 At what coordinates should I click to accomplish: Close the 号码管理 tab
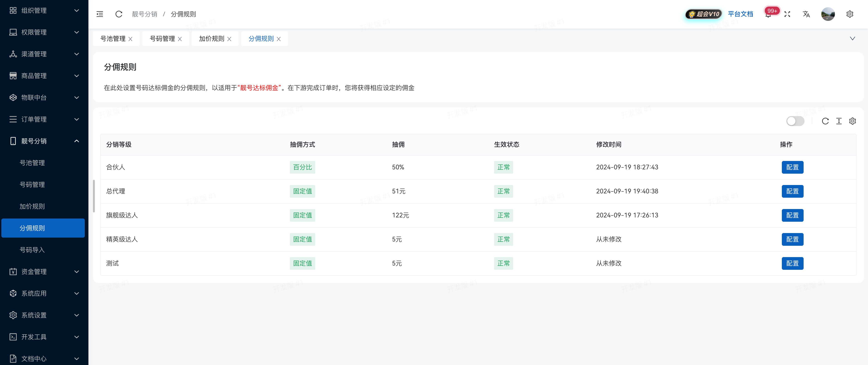180,38
